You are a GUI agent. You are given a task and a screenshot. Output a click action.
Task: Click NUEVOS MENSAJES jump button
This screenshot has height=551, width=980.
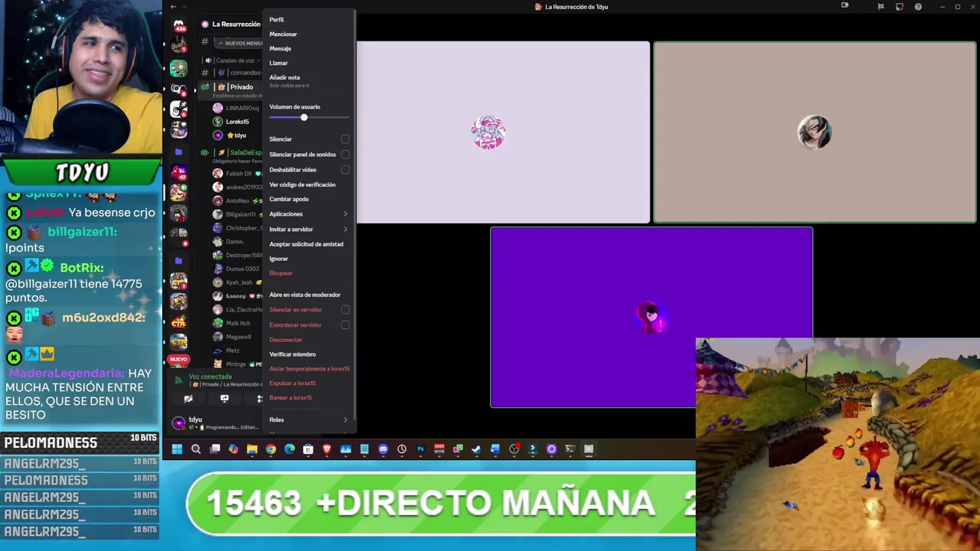tap(239, 43)
